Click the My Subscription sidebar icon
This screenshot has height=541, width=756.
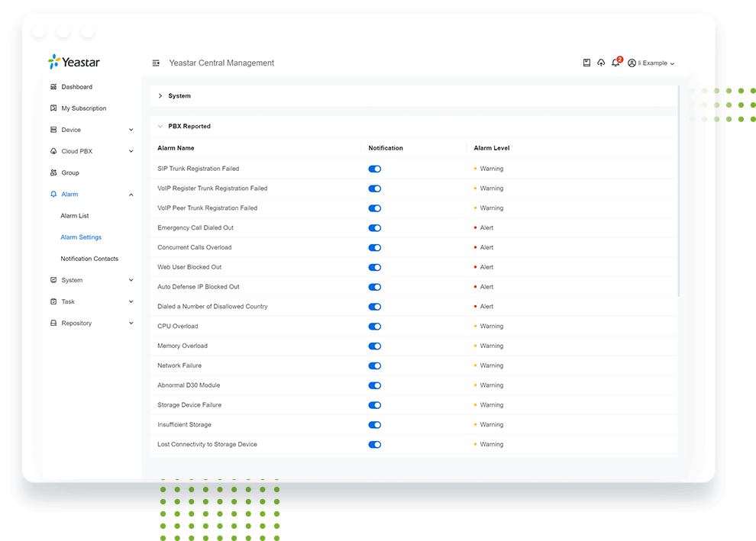[x=53, y=108]
